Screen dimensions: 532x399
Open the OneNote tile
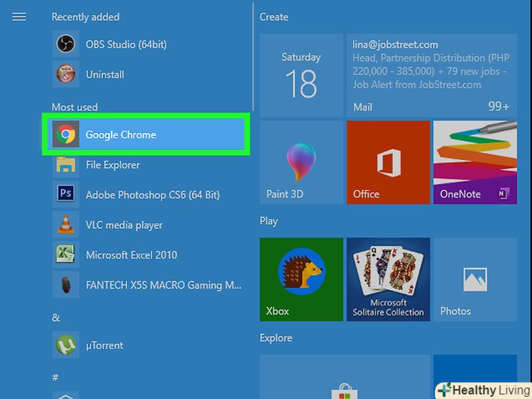475,162
